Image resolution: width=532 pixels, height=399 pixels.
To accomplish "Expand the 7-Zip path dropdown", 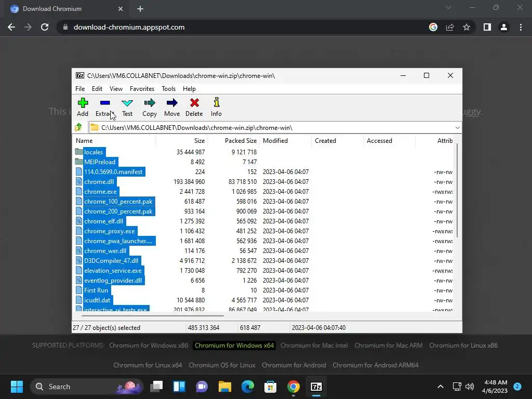I will click(457, 128).
